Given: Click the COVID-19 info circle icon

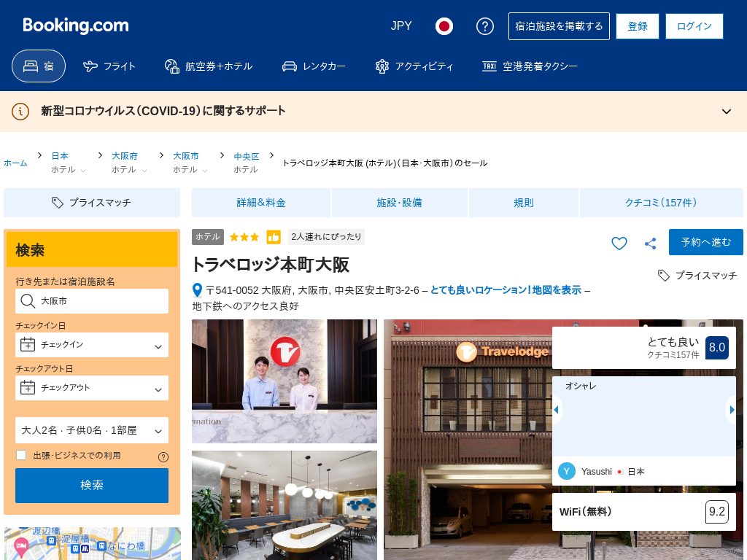Looking at the screenshot, I should click(x=20, y=112).
